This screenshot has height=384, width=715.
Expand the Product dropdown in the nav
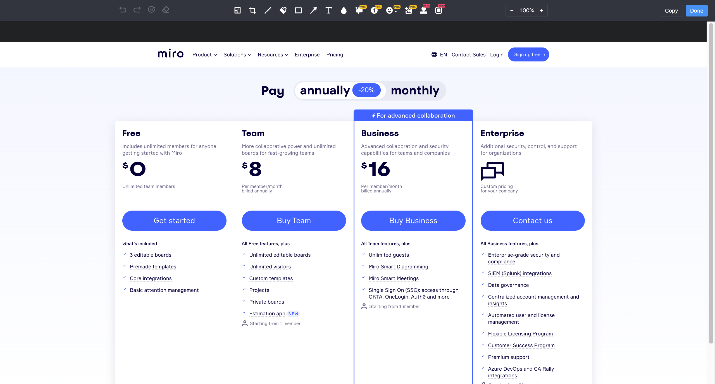(205, 55)
